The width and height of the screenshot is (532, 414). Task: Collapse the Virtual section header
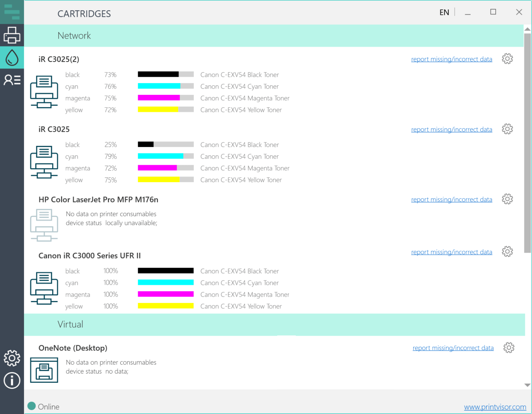(70, 325)
